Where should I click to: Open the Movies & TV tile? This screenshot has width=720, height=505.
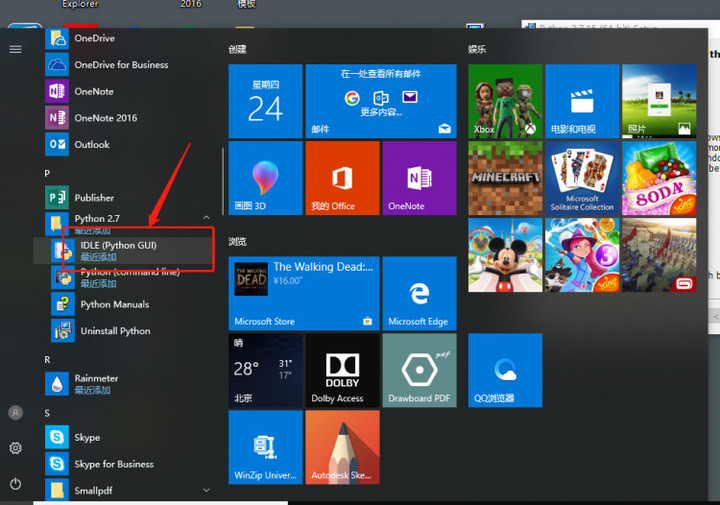[582, 101]
